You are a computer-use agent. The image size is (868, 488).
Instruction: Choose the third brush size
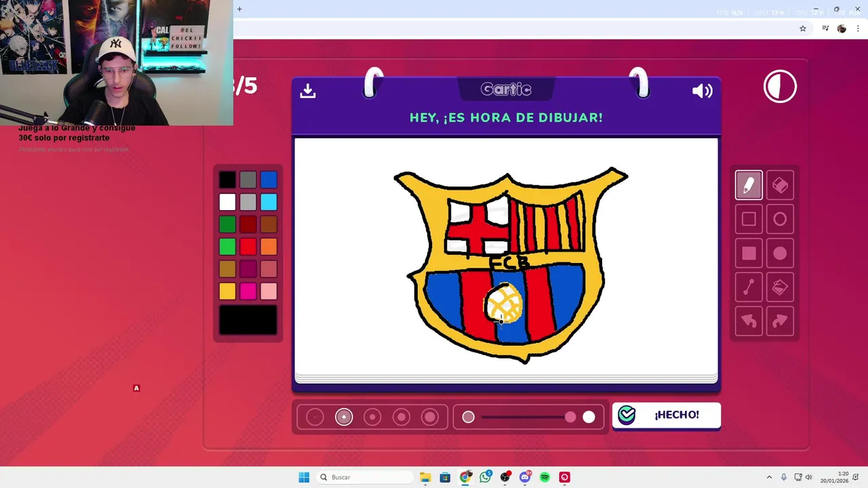click(372, 417)
